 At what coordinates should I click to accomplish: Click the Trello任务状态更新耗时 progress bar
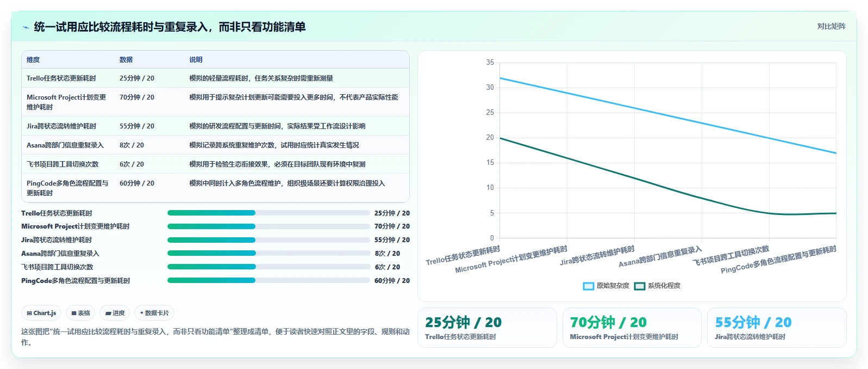(x=268, y=213)
